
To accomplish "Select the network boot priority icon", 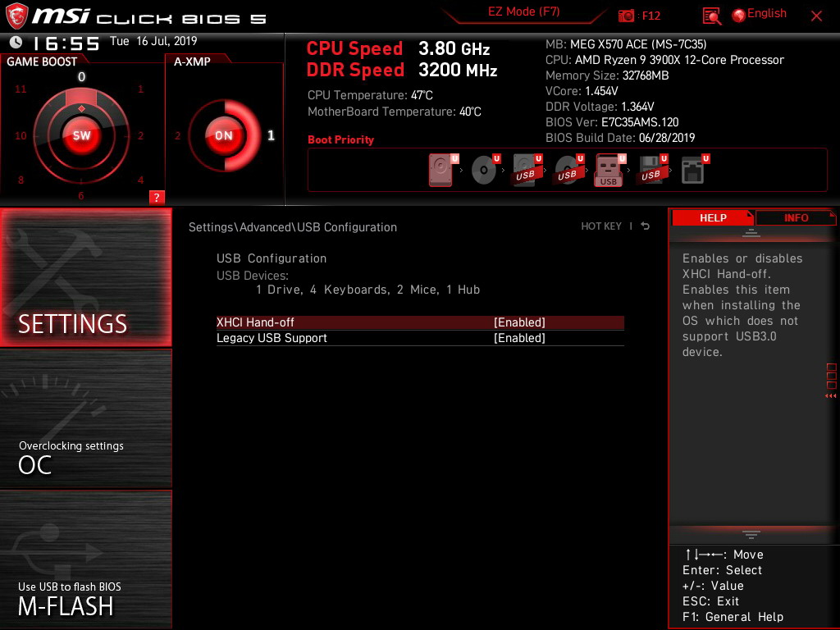I will click(694, 170).
